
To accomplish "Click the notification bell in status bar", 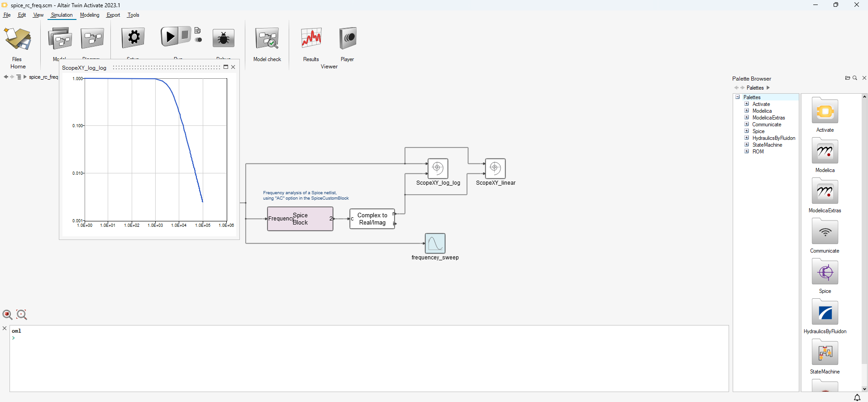I will point(857,397).
